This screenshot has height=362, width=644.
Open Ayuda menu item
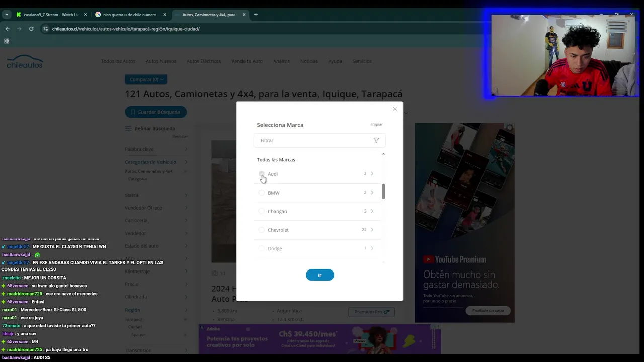[x=335, y=61]
